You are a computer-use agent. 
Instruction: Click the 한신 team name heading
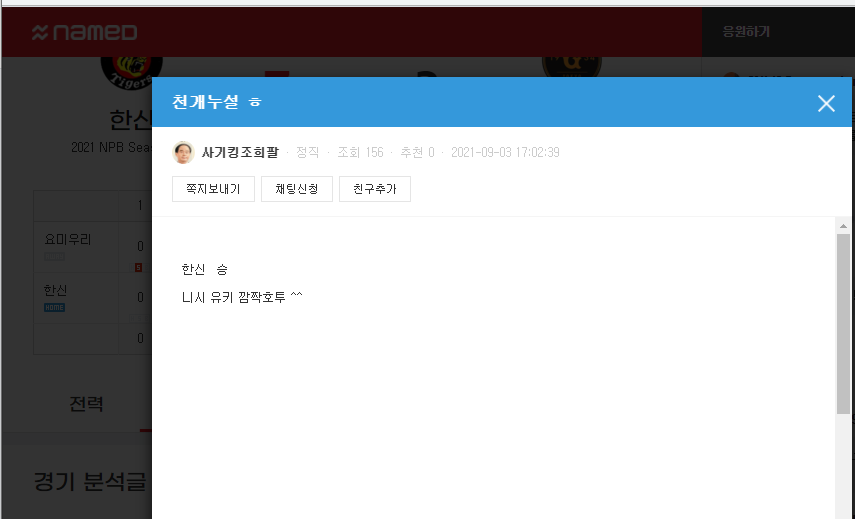click(x=130, y=120)
